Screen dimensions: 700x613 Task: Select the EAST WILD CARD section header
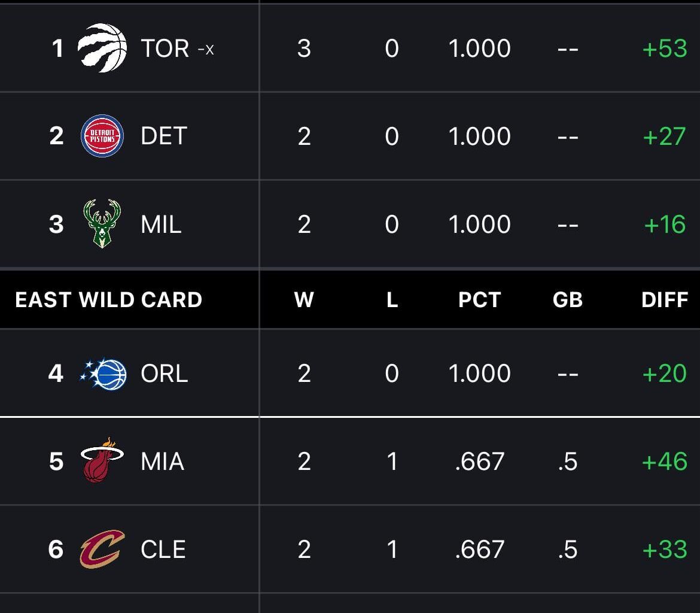click(108, 300)
